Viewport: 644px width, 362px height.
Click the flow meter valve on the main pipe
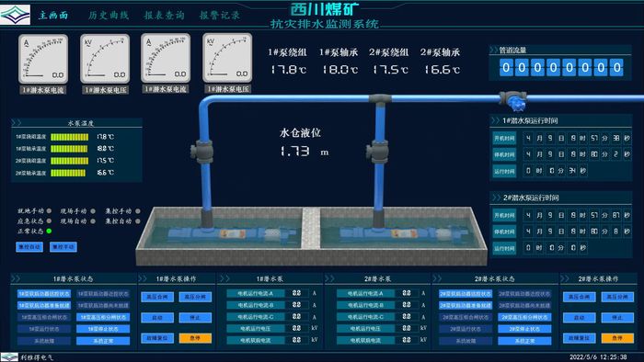513,100
